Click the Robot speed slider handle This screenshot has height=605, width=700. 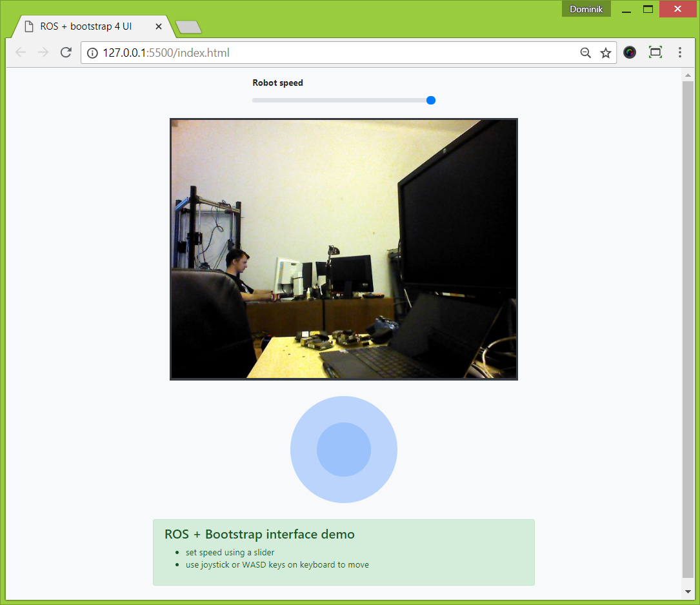[431, 101]
